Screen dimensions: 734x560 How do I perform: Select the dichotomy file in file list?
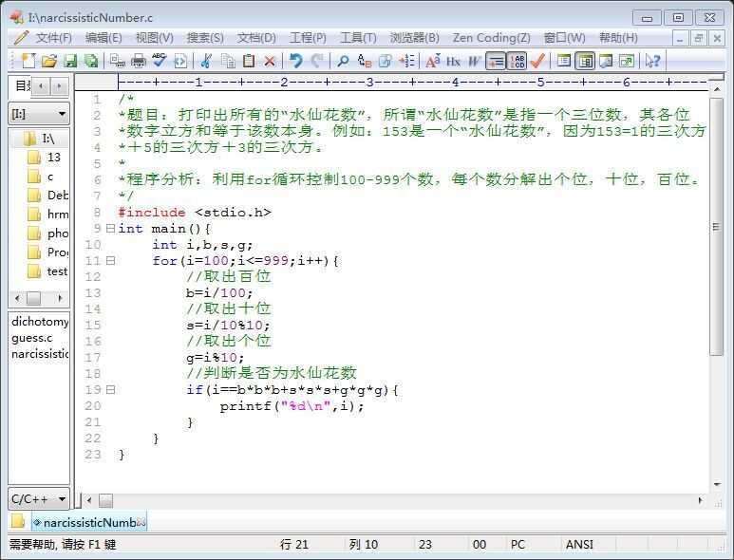coord(40,322)
